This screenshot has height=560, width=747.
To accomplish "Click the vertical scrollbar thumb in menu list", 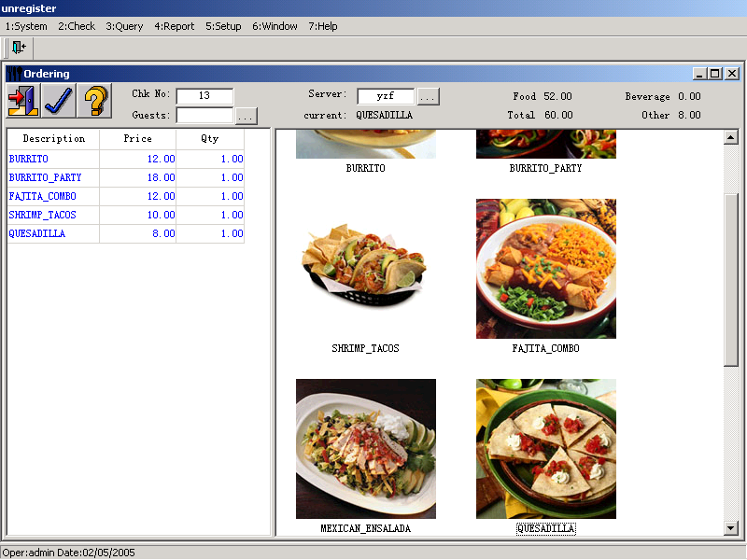I will (731, 281).
